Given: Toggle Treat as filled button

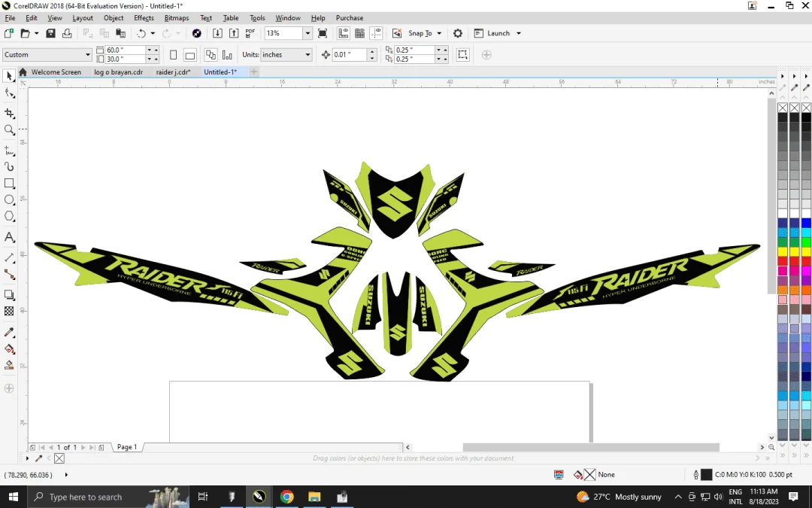Looking at the screenshot, I should [462, 54].
